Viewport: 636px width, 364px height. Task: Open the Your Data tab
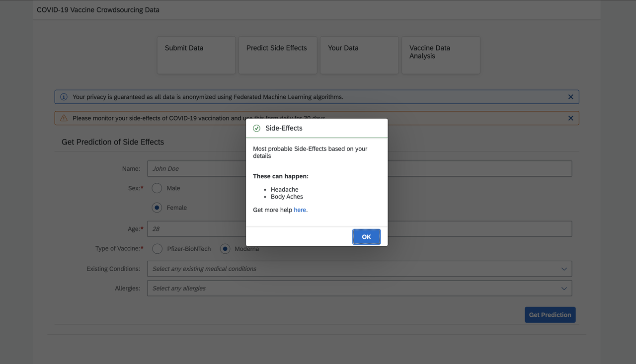(x=359, y=55)
